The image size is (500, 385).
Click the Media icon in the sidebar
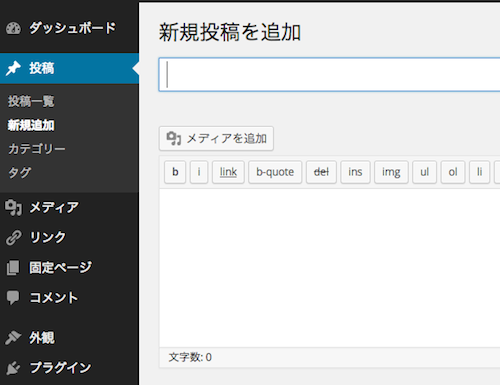pos(13,207)
